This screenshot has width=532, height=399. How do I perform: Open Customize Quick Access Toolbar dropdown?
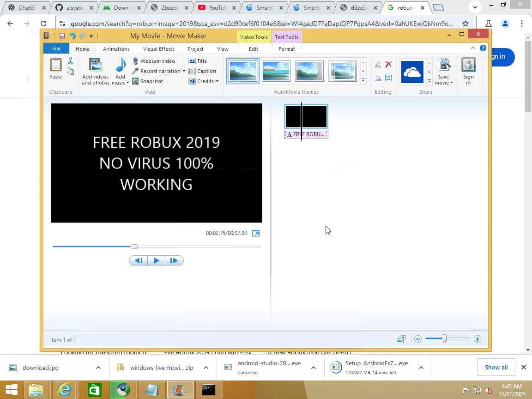pos(91,36)
